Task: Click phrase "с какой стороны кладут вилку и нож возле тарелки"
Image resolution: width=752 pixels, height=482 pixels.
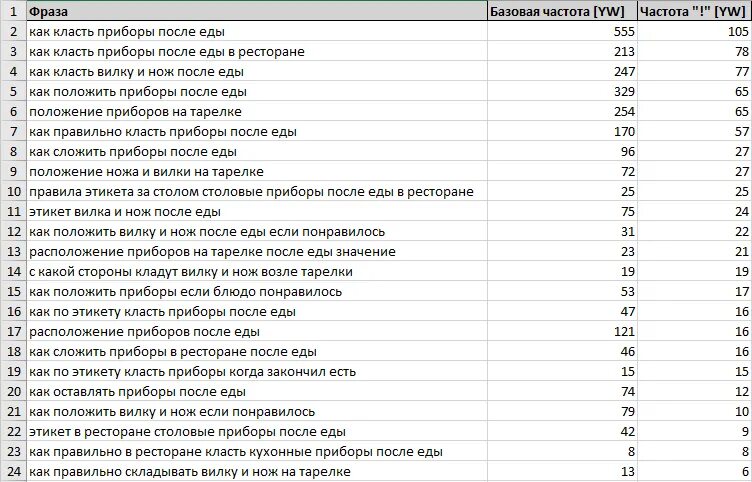Action: coord(191,272)
